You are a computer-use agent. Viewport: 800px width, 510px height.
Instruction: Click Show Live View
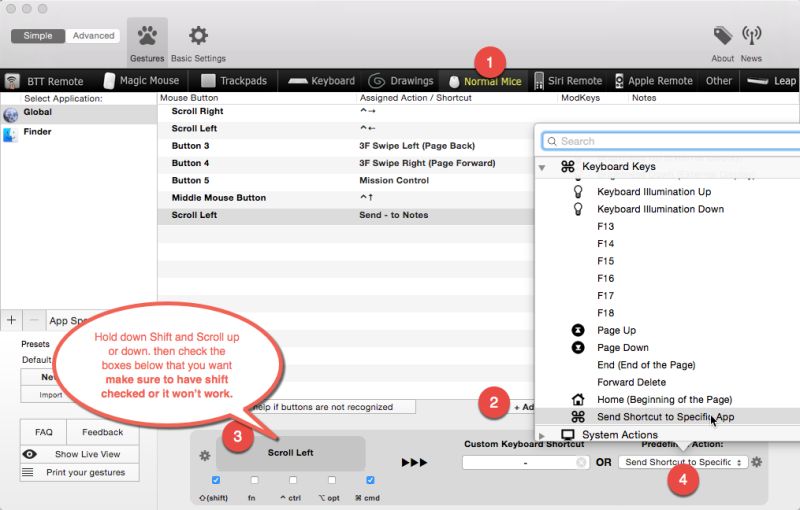point(80,454)
